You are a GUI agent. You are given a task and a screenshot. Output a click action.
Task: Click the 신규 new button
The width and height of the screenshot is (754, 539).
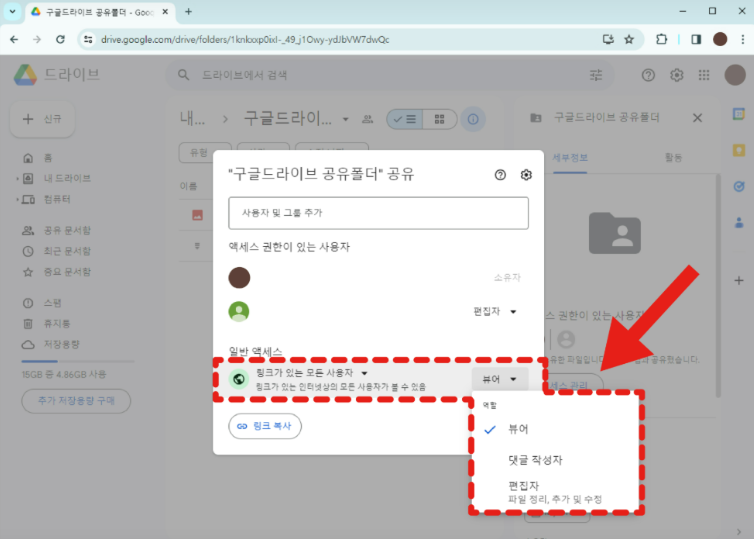click(42, 119)
